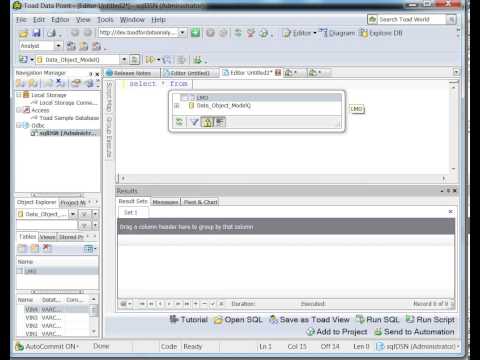Expand the Data_Object_Model node in the autocomplete popup
Screen dimensions: 480x360
click(x=177, y=106)
